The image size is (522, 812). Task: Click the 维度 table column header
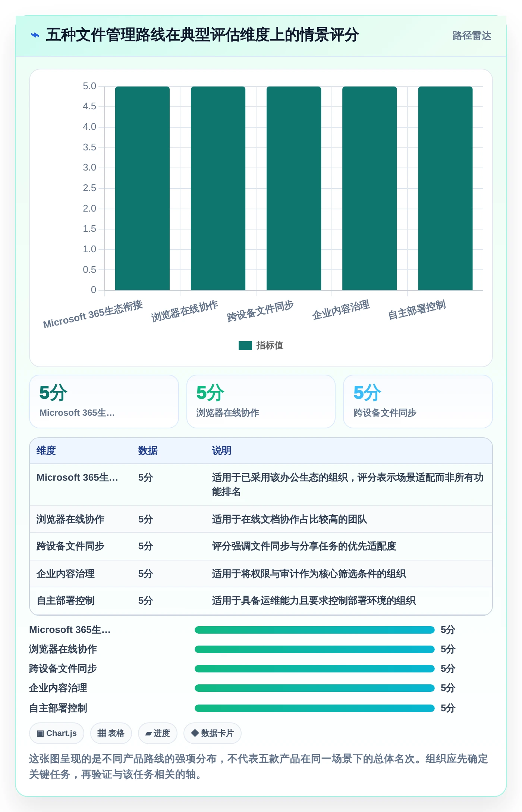pyautogui.click(x=46, y=451)
